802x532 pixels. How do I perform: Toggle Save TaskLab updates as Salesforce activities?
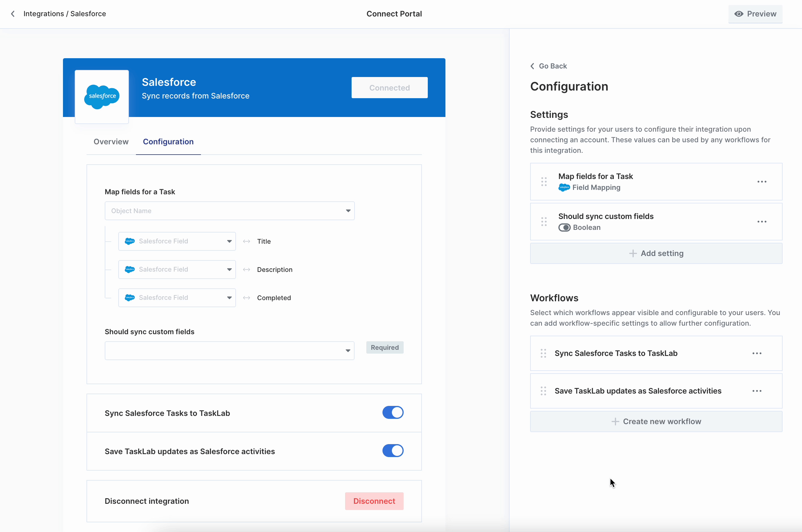tap(393, 451)
